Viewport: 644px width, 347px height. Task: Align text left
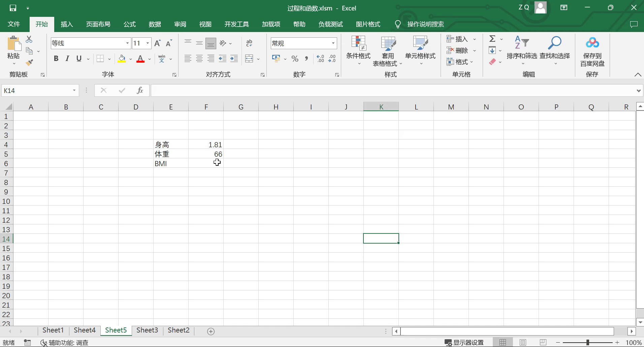click(188, 59)
